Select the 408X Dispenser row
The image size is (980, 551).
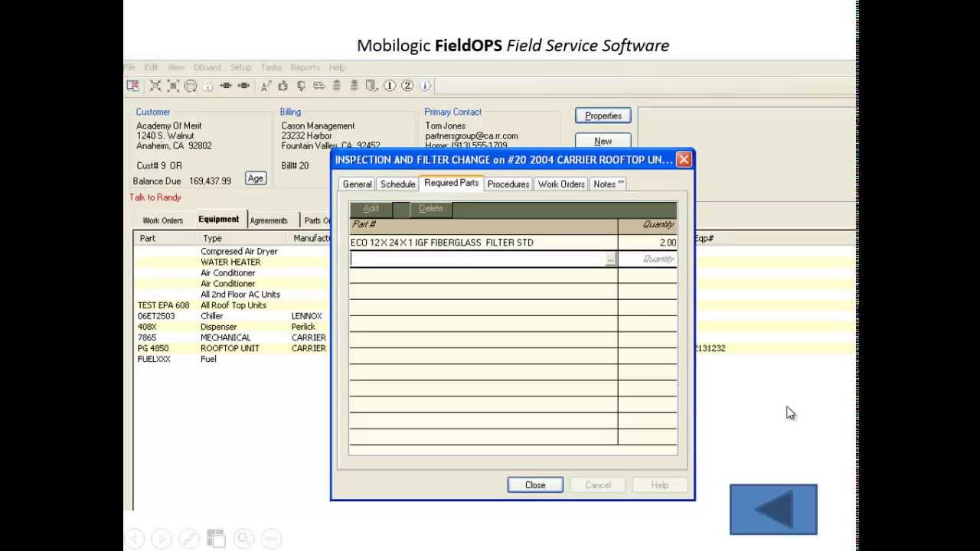coord(233,326)
